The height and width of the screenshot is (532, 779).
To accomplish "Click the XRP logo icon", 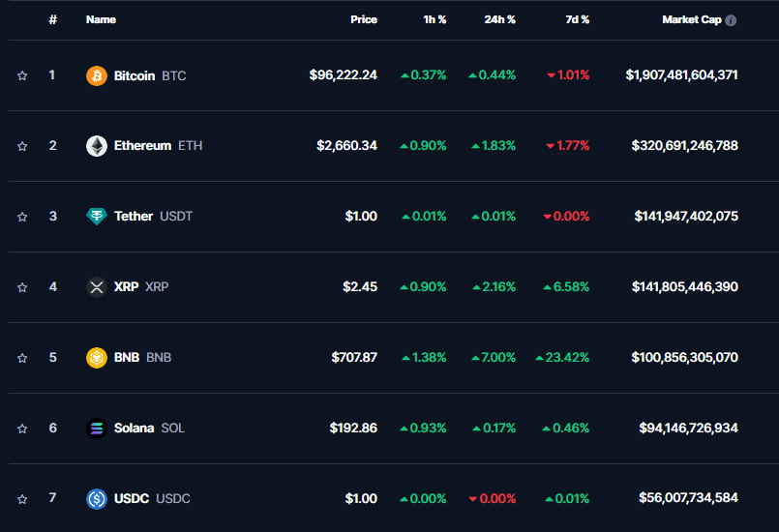I will [x=96, y=287].
